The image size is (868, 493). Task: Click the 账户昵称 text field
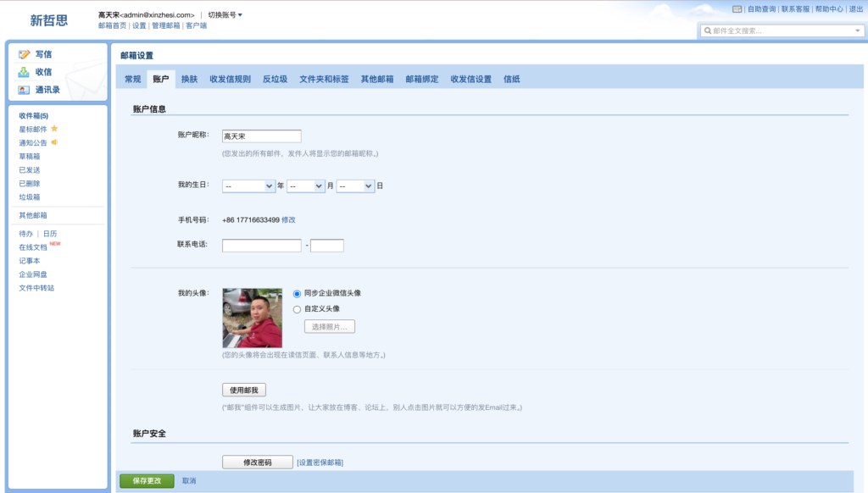point(261,136)
